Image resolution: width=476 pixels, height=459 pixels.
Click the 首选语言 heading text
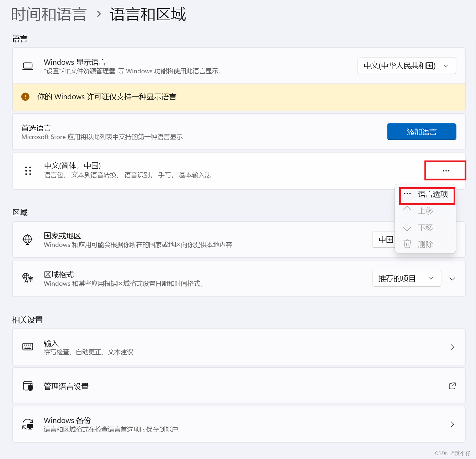36,128
